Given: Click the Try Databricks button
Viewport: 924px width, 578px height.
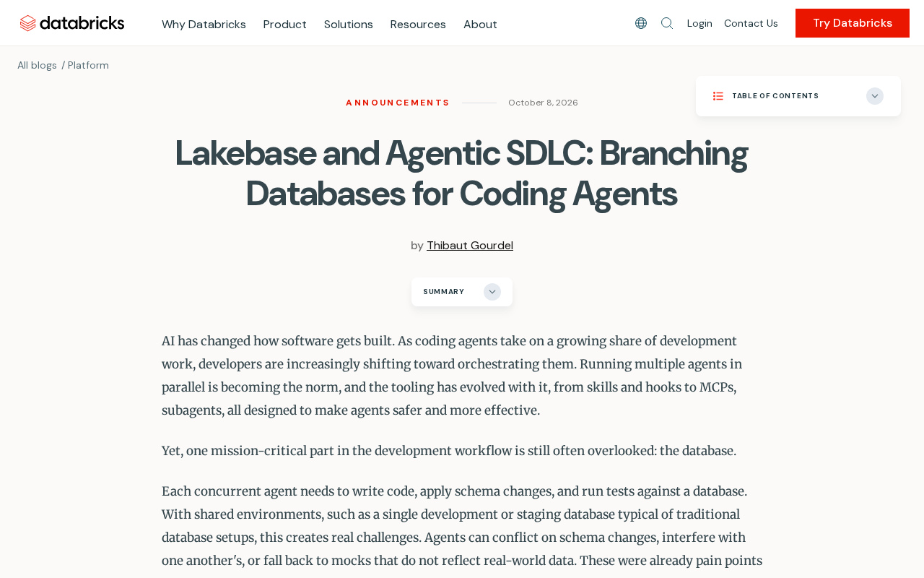Looking at the screenshot, I should pyautogui.click(x=853, y=23).
